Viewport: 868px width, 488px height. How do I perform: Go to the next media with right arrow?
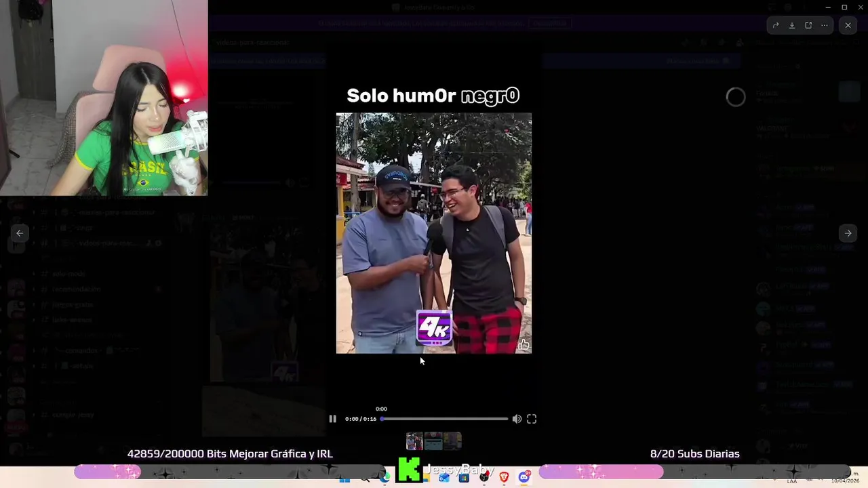[848, 233]
